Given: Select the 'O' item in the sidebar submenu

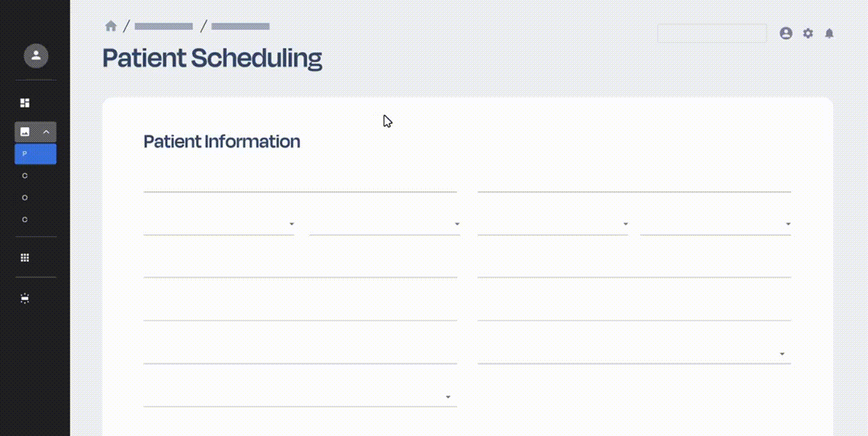Looking at the screenshot, I should tap(25, 198).
